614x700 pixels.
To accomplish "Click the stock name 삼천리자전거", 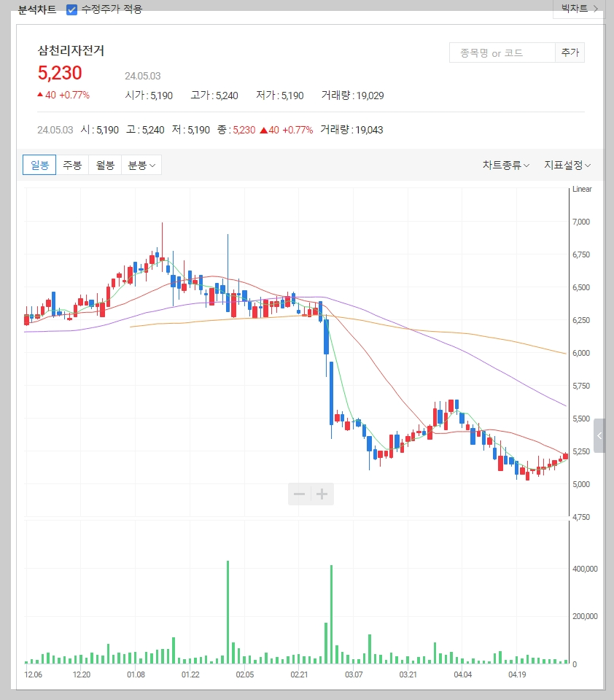I will pos(71,50).
